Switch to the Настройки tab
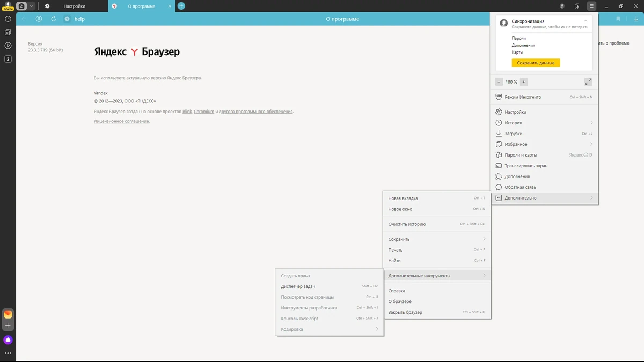 (75, 6)
